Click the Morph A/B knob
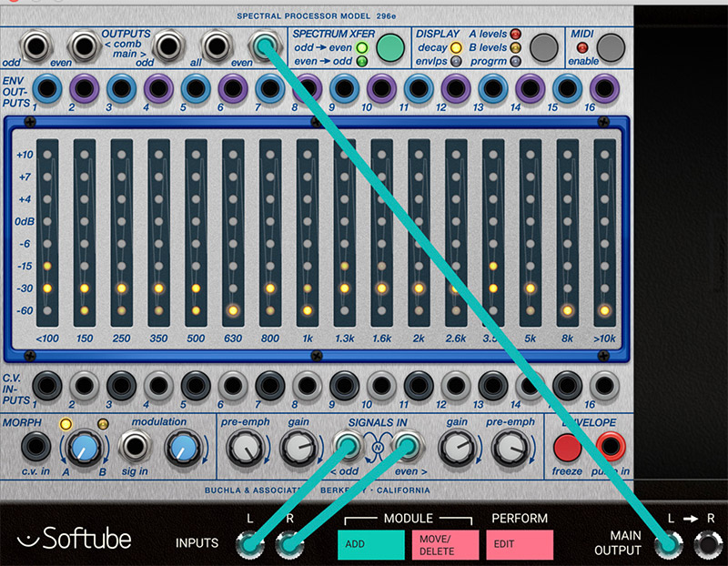This screenshot has width=728, height=566. point(83,447)
